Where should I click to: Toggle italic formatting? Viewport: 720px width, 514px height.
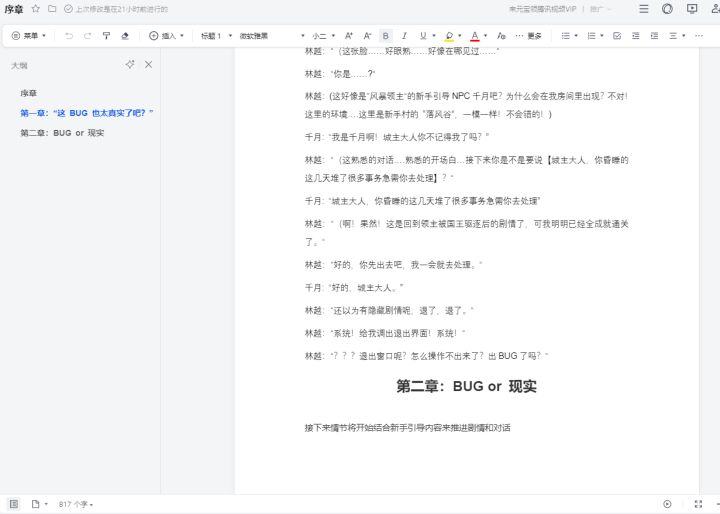coord(404,36)
